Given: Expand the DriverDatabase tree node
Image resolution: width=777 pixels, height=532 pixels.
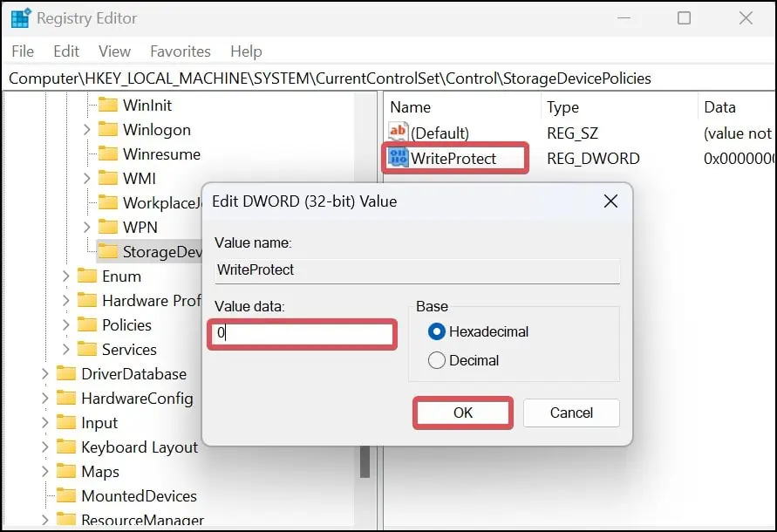Looking at the screenshot, I should (44, 373).
